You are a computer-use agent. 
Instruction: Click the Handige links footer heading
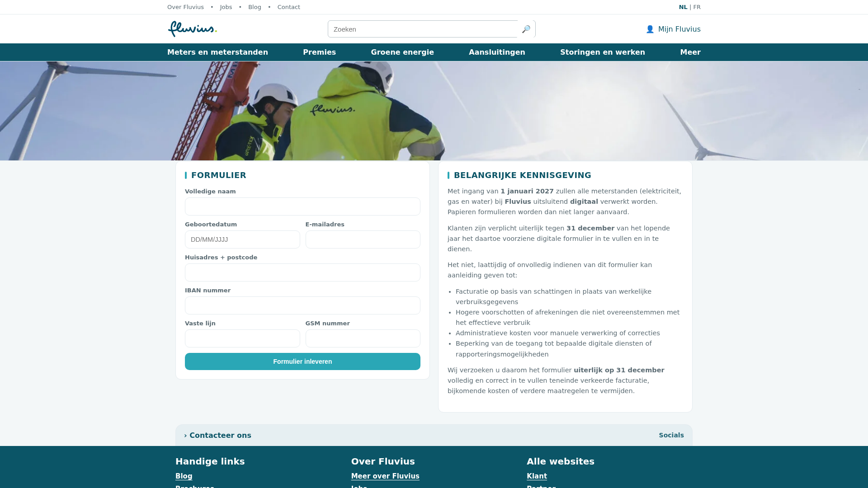point(210,461)
